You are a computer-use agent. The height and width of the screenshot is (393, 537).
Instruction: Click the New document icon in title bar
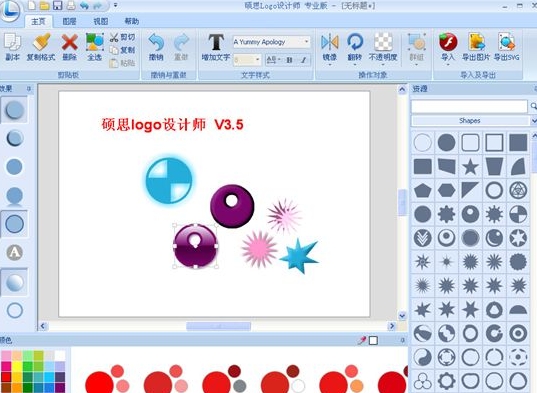coord(32,5)
